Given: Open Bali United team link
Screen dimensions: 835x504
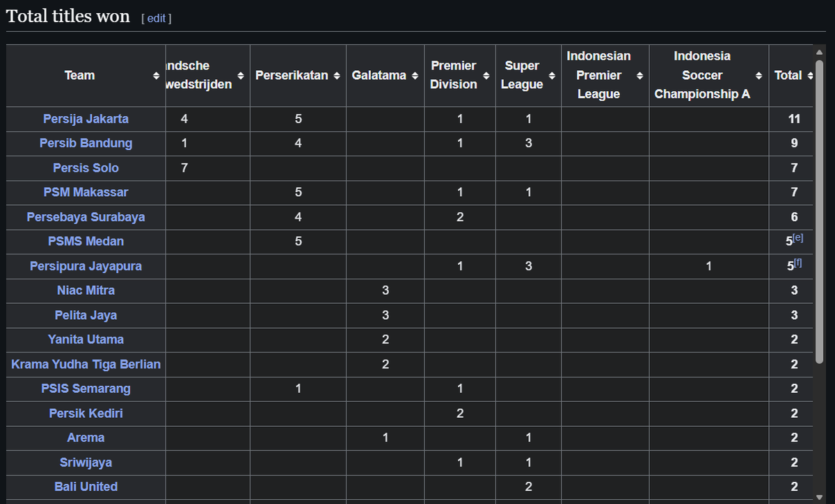Looking at the screenshot, I should (86, 487).
